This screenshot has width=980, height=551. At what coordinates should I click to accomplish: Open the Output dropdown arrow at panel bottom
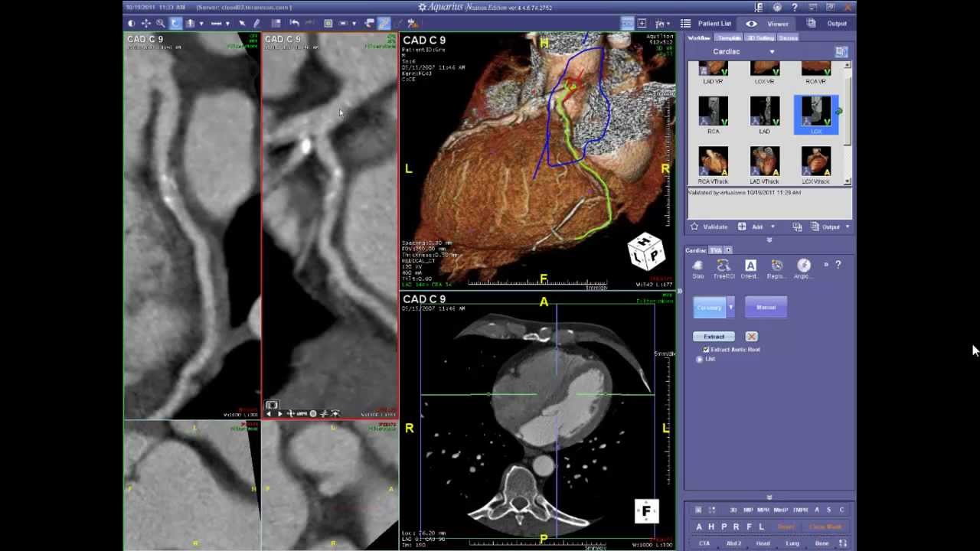[848, 227]
